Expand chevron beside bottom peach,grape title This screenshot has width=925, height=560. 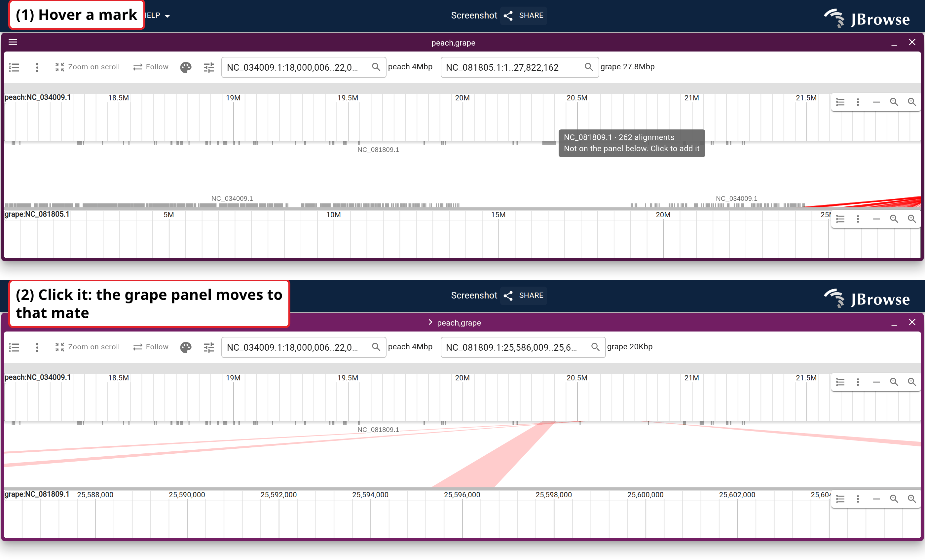(430, 322)
